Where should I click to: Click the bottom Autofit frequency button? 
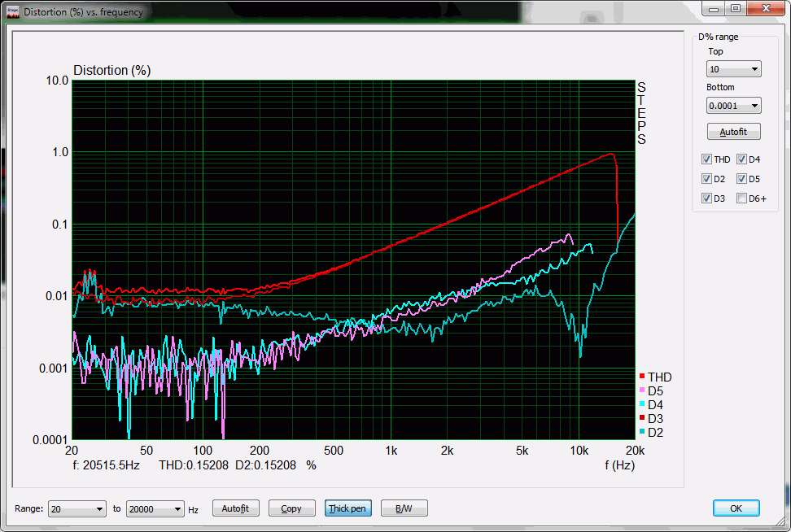coord(235,509)
